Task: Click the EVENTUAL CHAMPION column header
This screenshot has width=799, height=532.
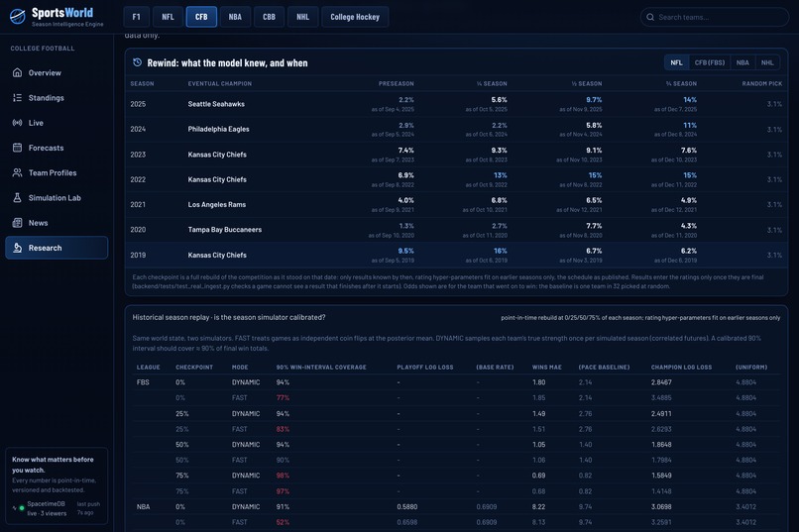Action: pos(220,83)
